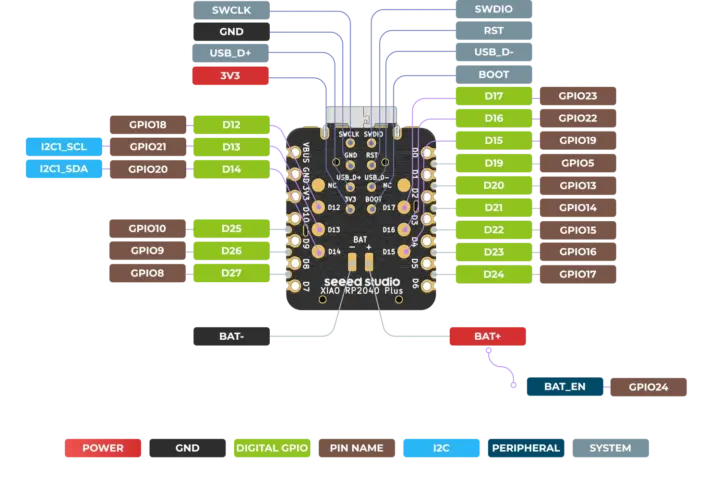Select the green D25 label box
The height and width of the screenshot is (479, 720).
click(x=231, y=228)
